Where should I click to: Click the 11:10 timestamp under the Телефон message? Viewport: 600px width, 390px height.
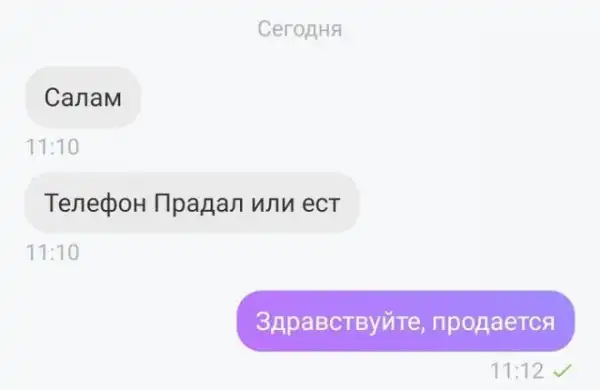53,253
